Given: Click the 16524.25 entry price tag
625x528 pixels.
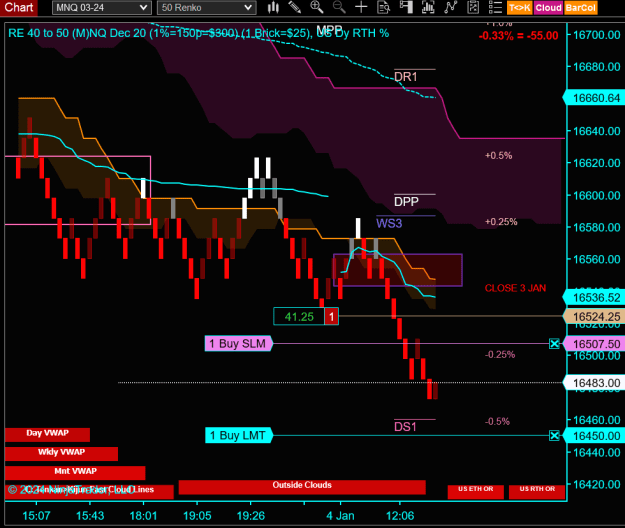Looking at the screenshot, I should (x=594, y=317).
